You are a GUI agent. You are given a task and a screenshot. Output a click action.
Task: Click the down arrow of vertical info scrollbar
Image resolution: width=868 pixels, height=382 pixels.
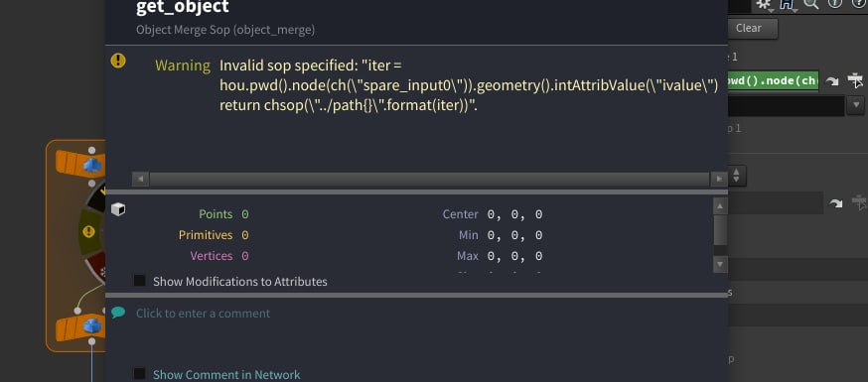click(x=720, y=264)
